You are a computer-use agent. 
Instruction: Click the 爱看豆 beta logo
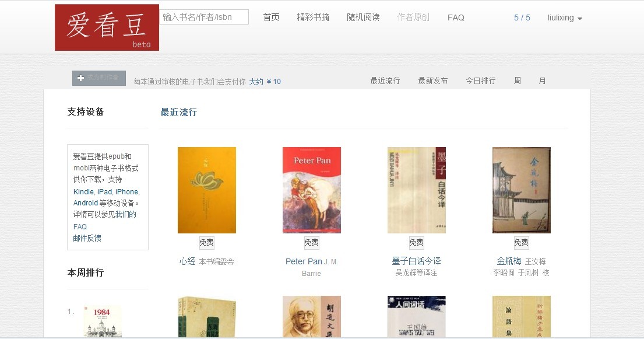pos(107,27)
